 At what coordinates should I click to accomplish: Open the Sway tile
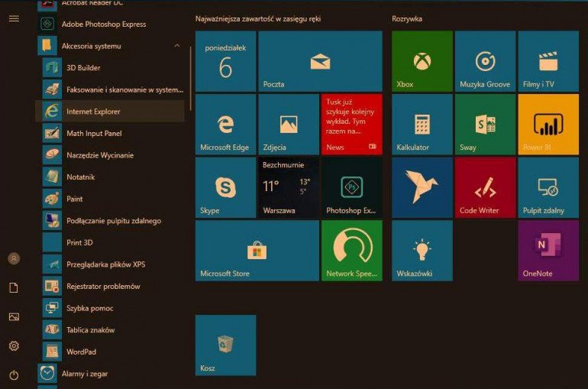[485, 124]
